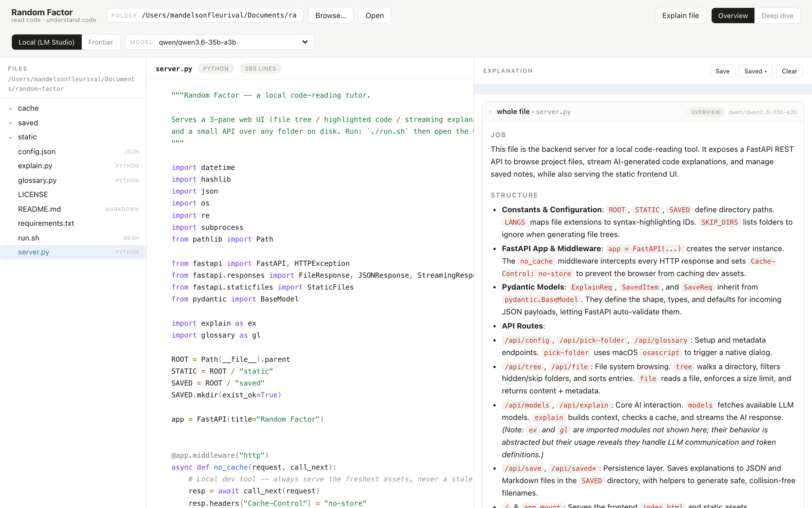Click the cache folder name
812x508 pixels.
(x=28, y=108)
